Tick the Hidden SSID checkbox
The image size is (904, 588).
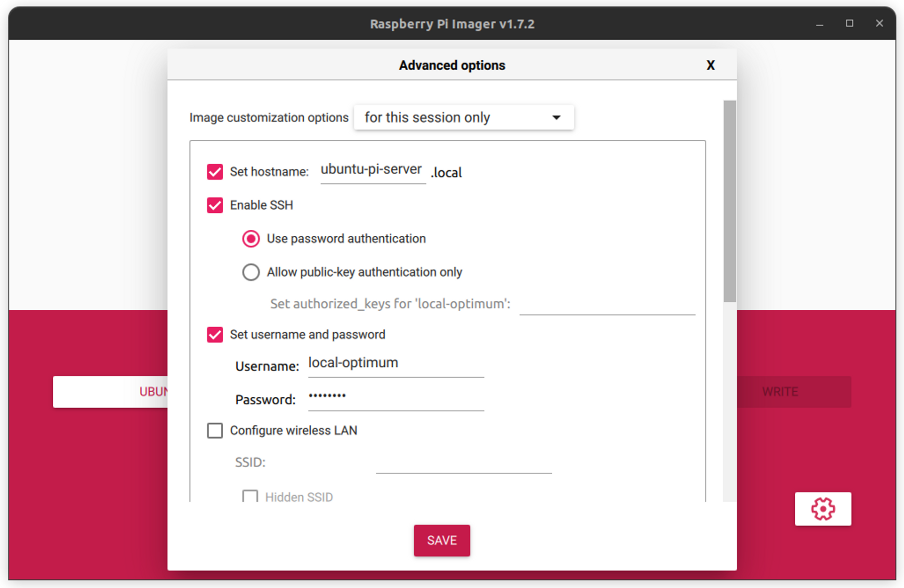tap(250, 496)
